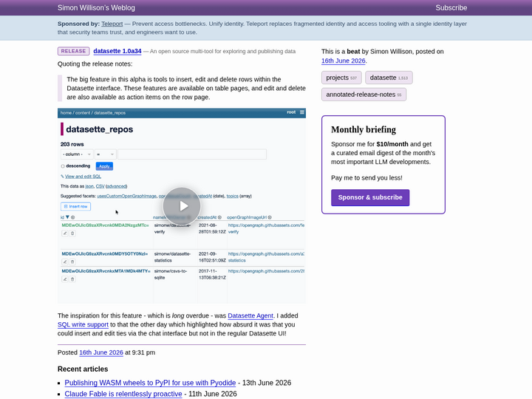Open 16th June 2026 link in Posted line
Image resolution: width=532 pixels, height=399 pixels.
tap(101, 352)
